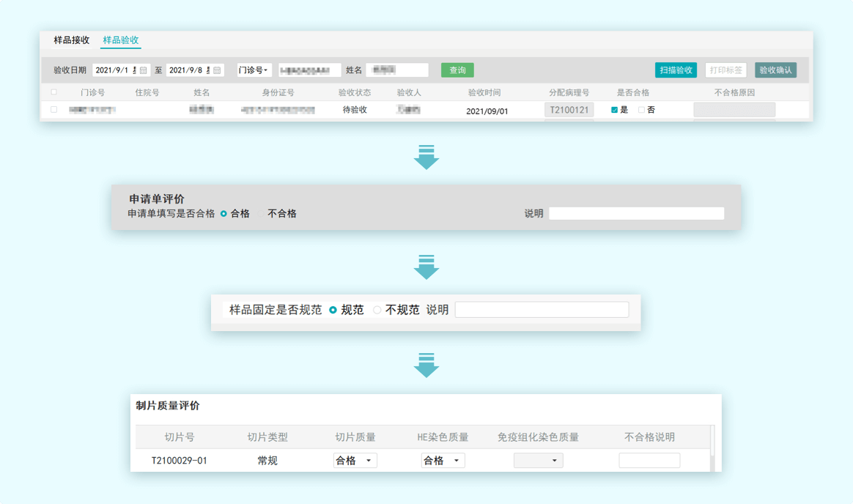Open the start date calendar picker icon
Viewport: 853px width, 504px height.
coord(144,70)
